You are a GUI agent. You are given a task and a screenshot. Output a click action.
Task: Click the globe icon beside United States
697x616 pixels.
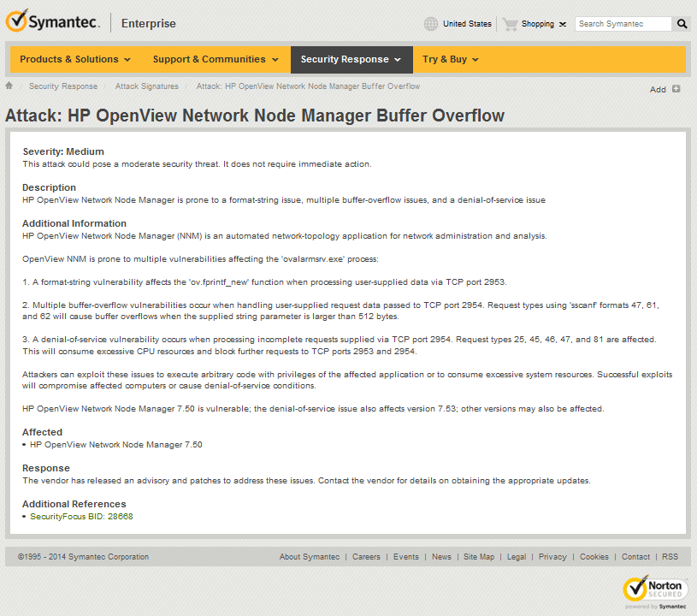point(430,24)
